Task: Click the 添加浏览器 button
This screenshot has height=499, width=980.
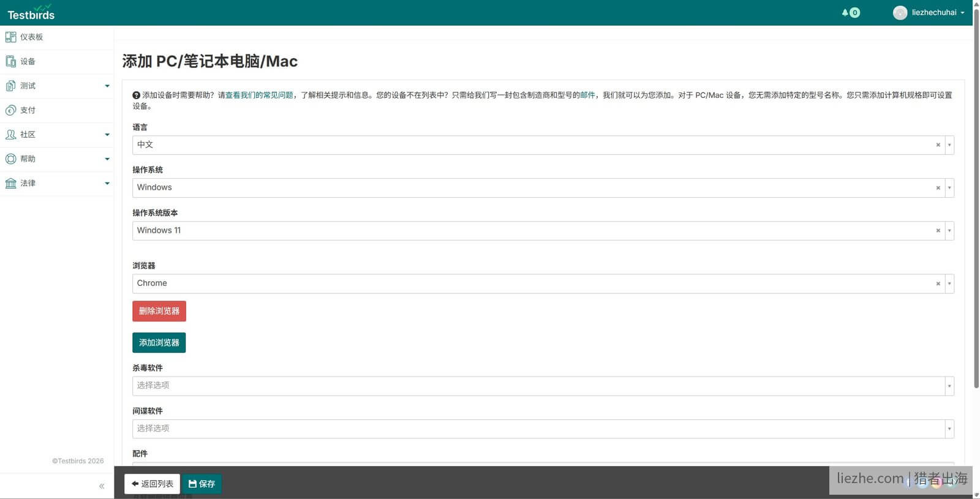Action: pos(159,343)
